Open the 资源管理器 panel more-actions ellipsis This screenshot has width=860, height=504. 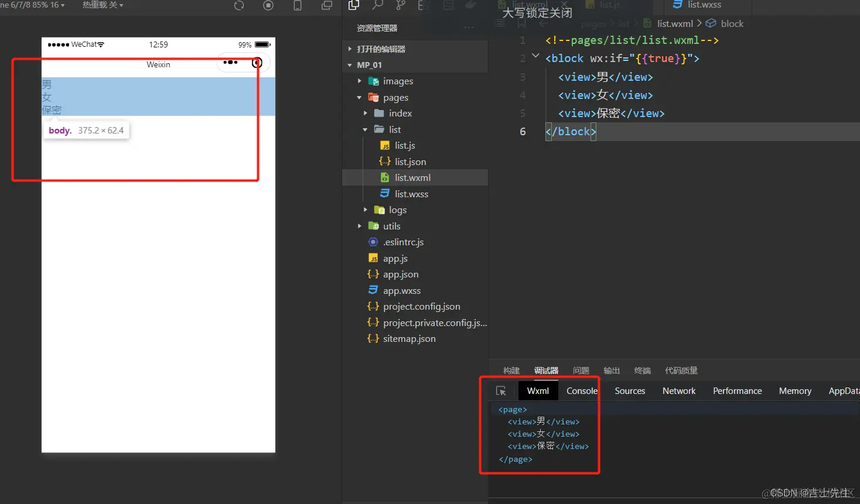click(x=469, y=28)
